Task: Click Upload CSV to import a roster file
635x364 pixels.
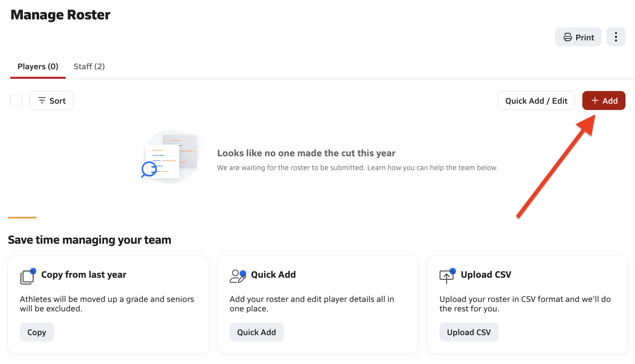Action: click(x=469, y=332)
